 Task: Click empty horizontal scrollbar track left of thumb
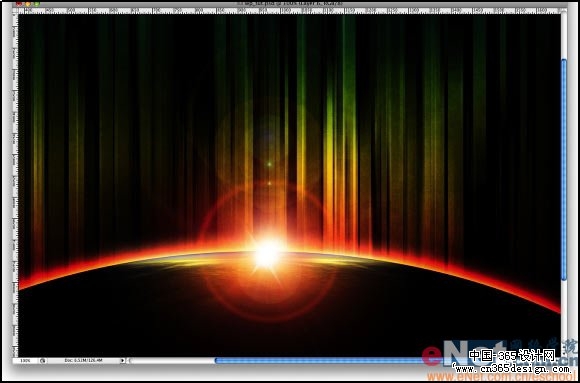(172, 360)
